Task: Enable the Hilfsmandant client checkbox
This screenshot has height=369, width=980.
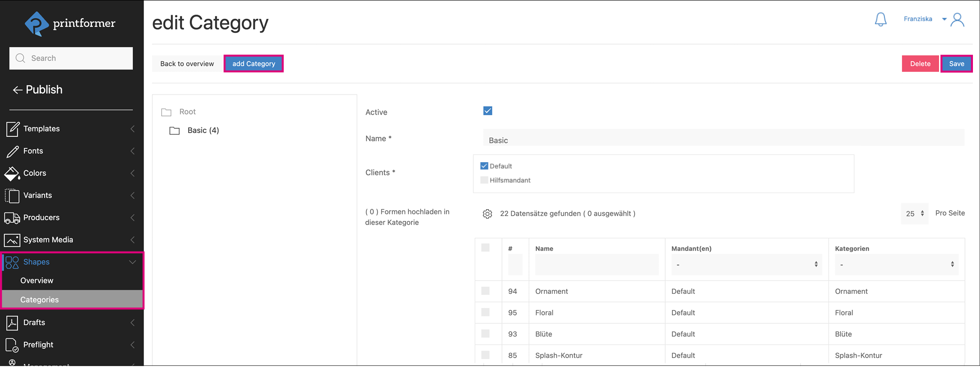Action: tap(484, 180)
